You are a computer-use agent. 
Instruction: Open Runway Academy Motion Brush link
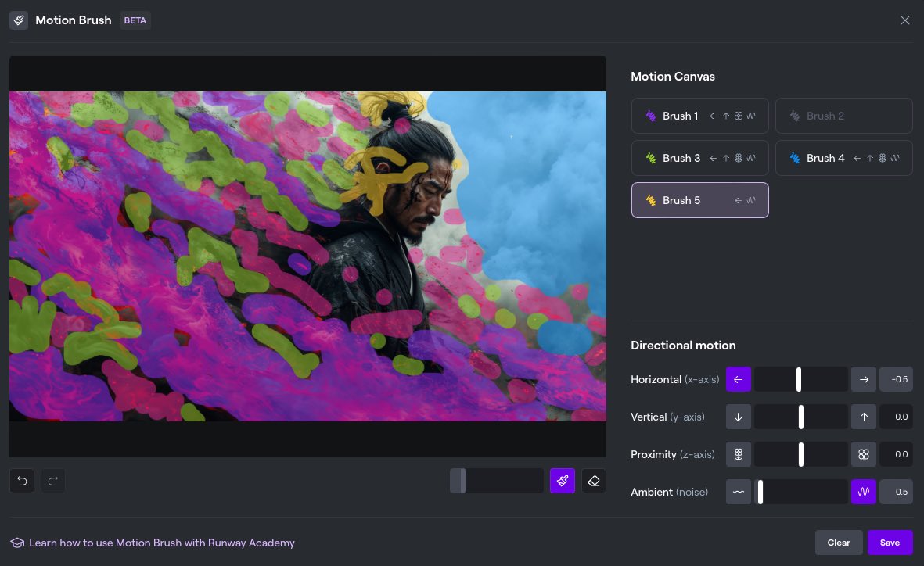pos(161,543)
